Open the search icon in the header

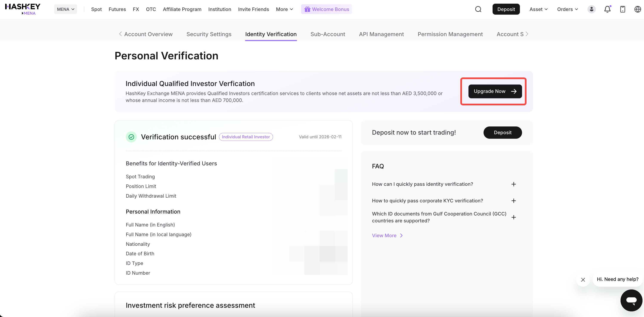[478, 9]
